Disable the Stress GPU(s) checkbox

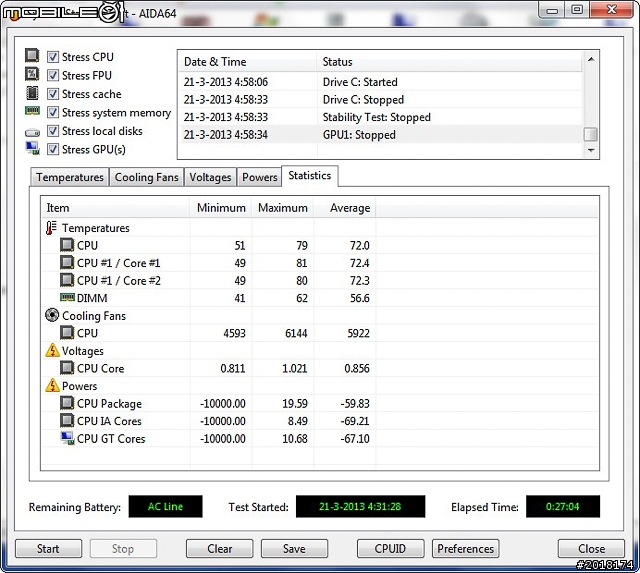pos(53,149)
